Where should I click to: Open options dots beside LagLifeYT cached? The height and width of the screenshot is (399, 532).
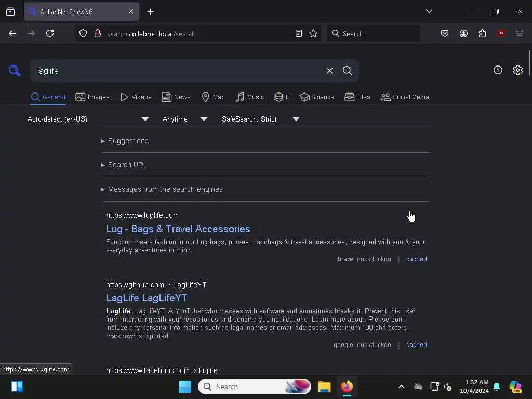[x=398, y=345]
